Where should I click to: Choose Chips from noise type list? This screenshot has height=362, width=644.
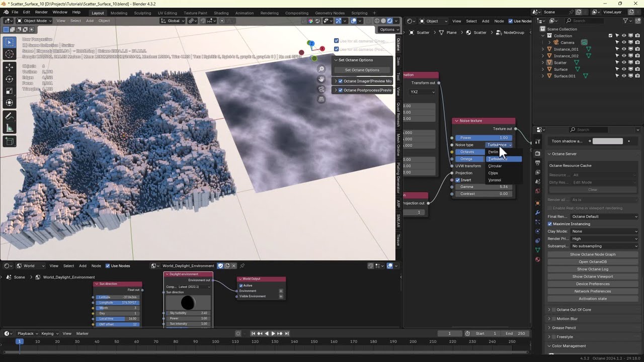pyautogui.click(x=503, y=173)
